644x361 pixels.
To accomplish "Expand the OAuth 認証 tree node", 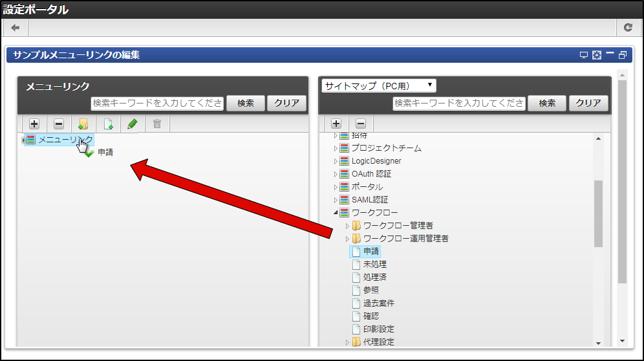I will [x=335, y=174].
